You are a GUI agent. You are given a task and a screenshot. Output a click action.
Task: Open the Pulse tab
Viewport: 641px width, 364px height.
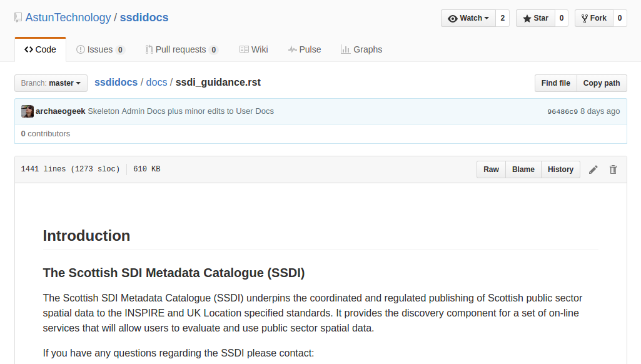tap(304, 49)
